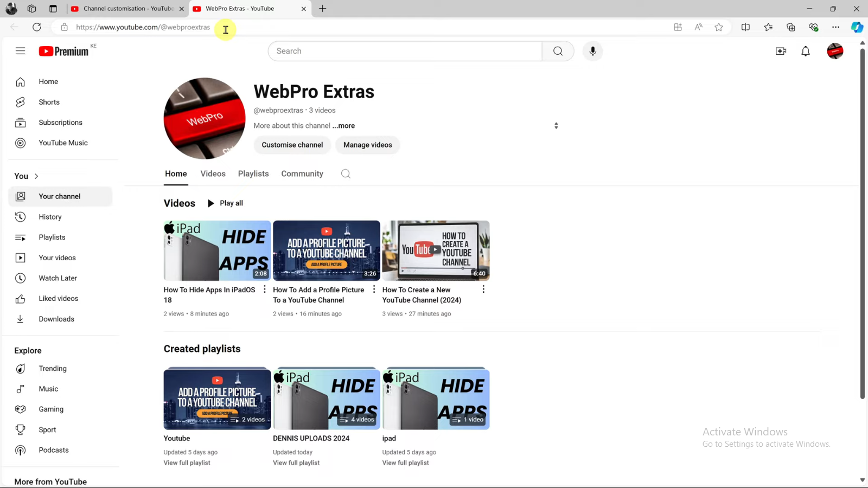Click the WebPro channel profile picture
868x488 pixels.
point(205,118)
